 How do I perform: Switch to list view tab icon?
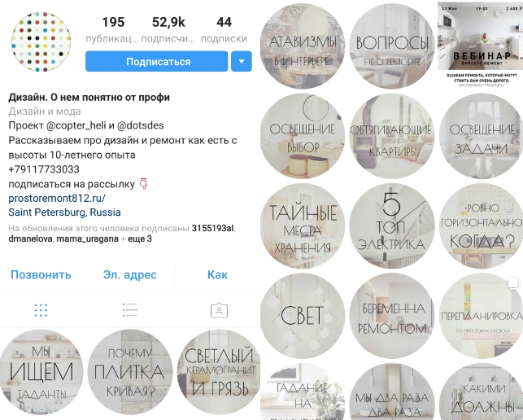(130, 310)
